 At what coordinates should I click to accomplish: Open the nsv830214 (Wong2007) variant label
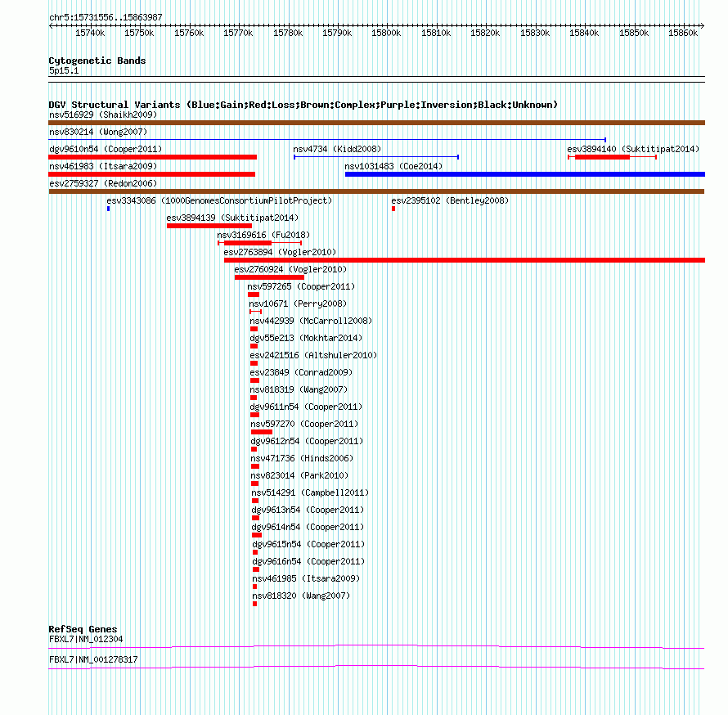[x=98, y=132]
